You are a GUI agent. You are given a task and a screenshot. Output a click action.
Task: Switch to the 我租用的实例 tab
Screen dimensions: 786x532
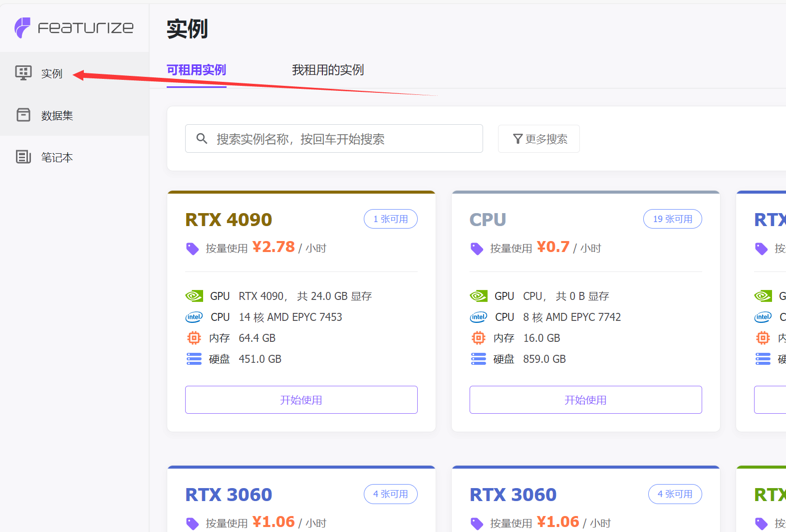pyautogui.click(x=328, y=70)
